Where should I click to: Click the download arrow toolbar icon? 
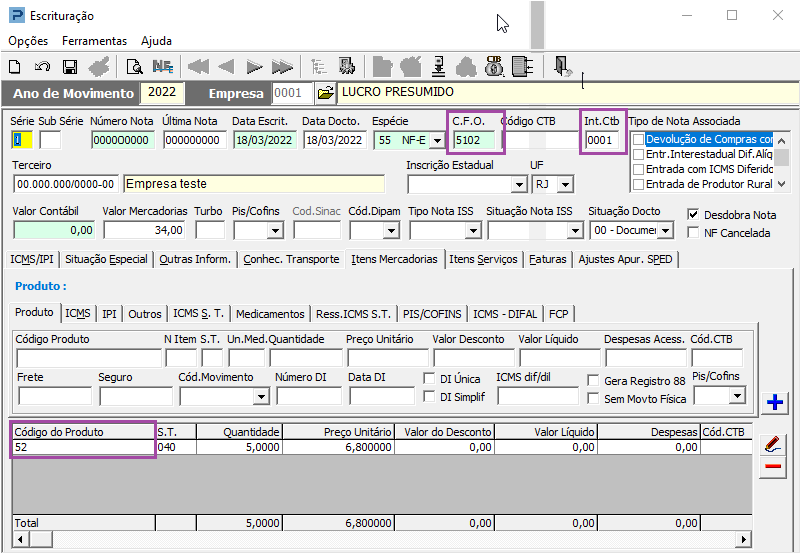click(x=438, y=66)
